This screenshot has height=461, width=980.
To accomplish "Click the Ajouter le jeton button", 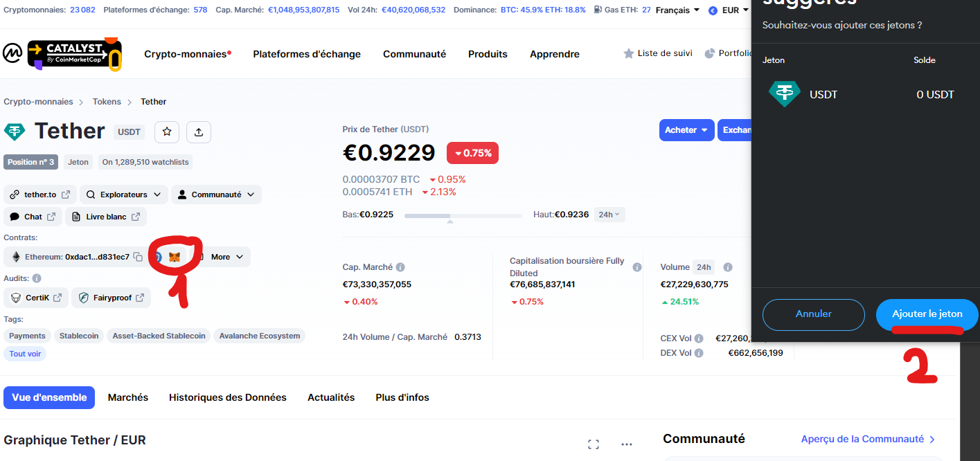I will click(927, 314).
